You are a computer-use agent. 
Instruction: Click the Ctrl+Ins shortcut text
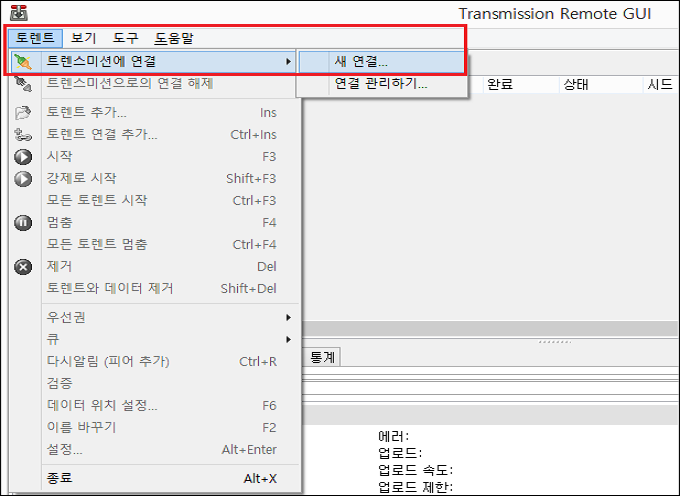point(253,134)
